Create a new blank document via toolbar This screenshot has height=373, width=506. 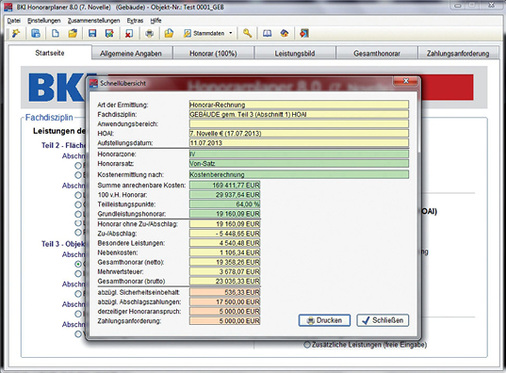tap(55, 33)
